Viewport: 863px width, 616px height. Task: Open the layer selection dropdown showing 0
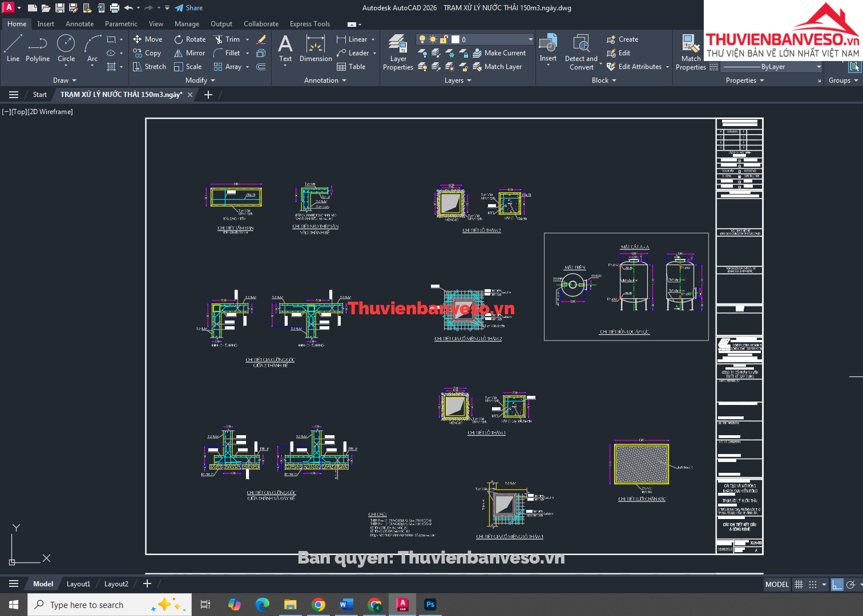point(530,39)
